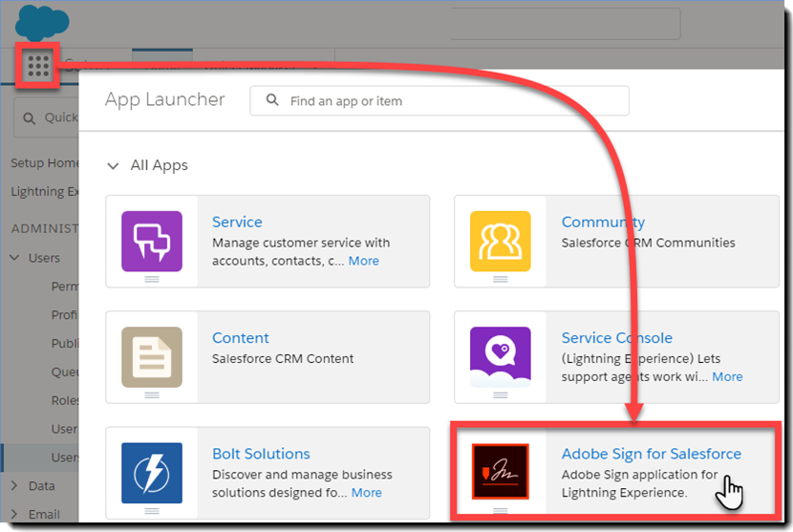Select the Users item in sidebar
Viewport: 793px width, 532px height.
(44, 258)
